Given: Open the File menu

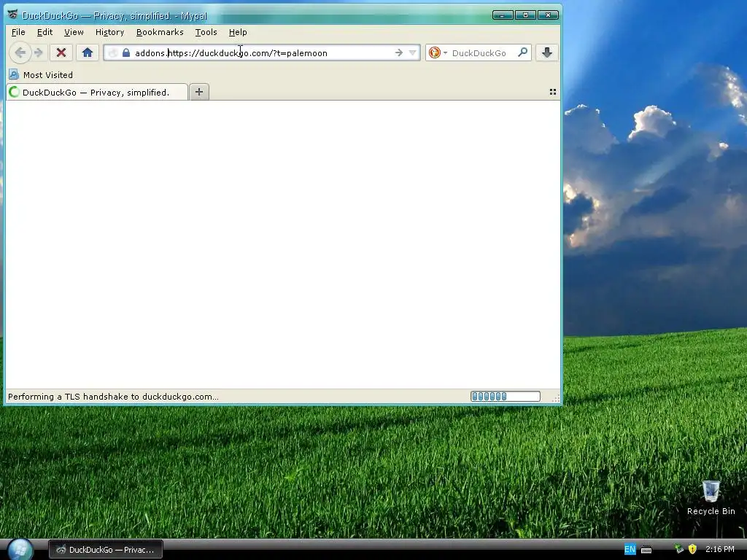Looking at the screenshot, I should (x=18, y=32).
